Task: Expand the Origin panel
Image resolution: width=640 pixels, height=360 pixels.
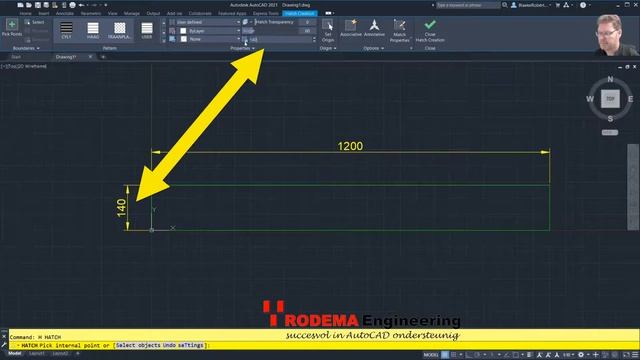Action: point(328,48)
